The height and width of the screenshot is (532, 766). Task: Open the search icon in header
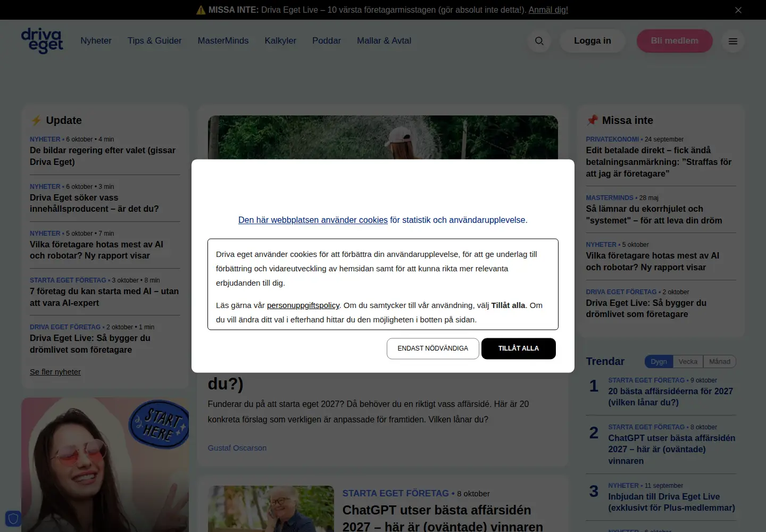[539, 41]
